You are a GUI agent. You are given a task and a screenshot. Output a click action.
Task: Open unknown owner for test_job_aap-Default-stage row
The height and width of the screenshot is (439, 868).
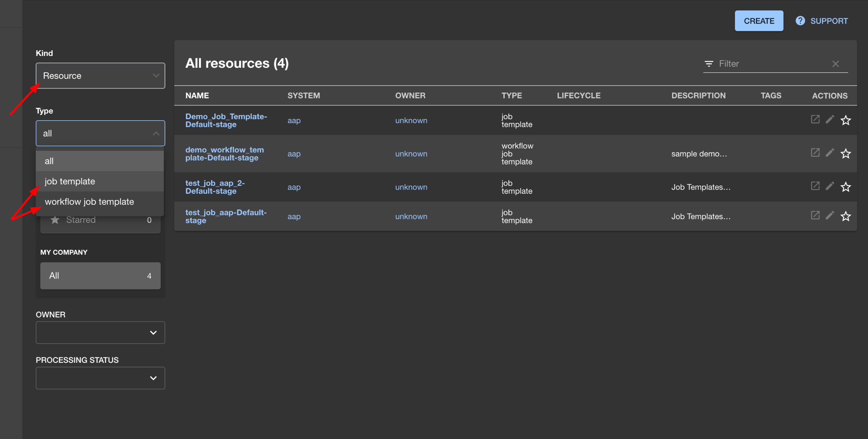pyautogui.click(x=411, y=217)
